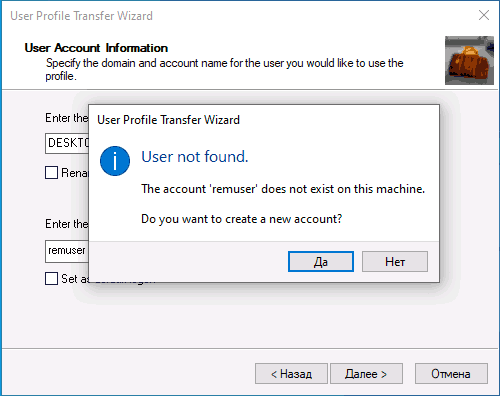Image resolution: width=500 pixels, height=396 pixels.
Task: Decline account creation with Нет button
Action: click(x=395, y=262)
